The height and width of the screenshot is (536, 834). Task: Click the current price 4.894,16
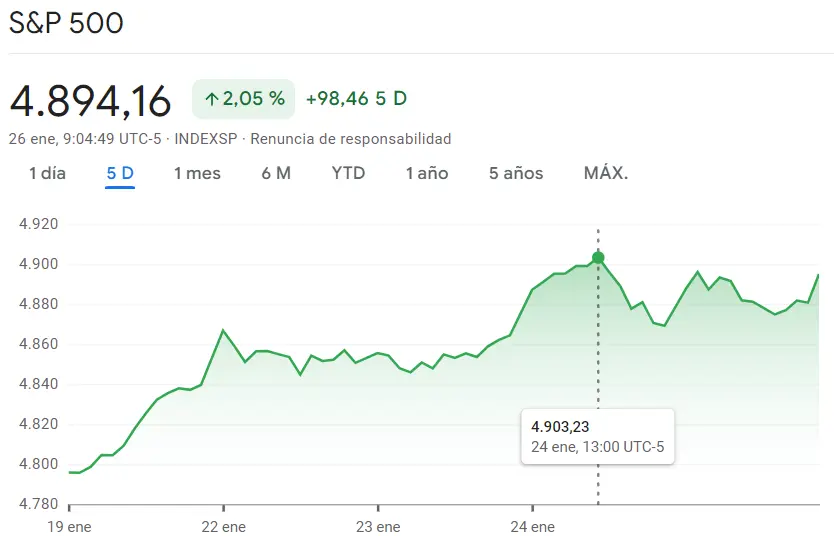coord(90,100)
